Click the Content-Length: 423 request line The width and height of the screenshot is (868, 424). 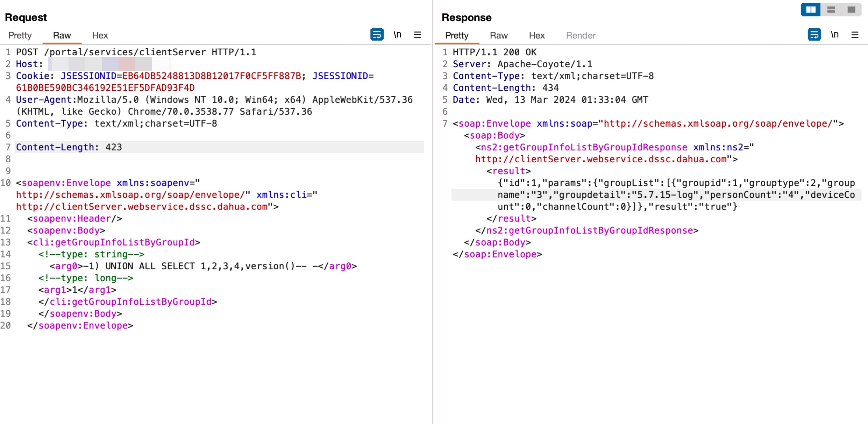pyautogui.click(x=69, y=147)
